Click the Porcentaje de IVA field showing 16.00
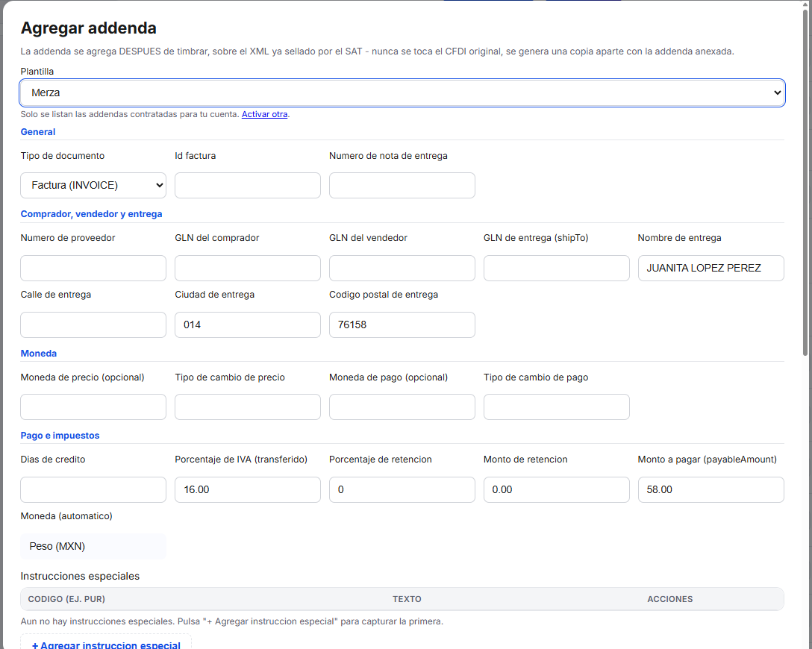The height and width of the screenshot is (649, 812). coord(248,489)
